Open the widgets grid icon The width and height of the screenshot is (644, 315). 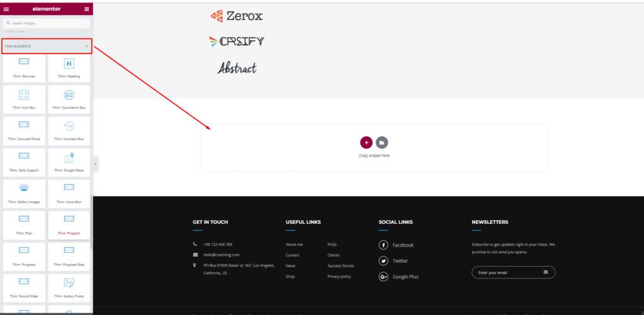pyautogui.click(x=87, y=9)
